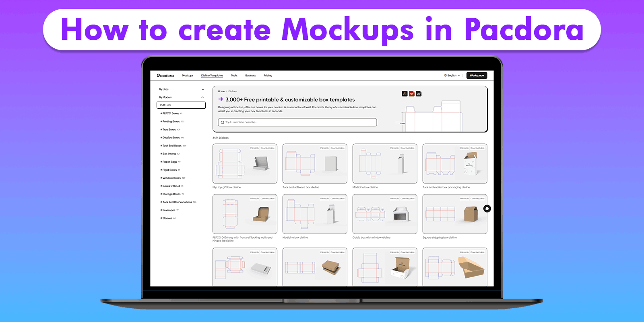
Task: Filter by Envelopes
Action: [169, 210]
